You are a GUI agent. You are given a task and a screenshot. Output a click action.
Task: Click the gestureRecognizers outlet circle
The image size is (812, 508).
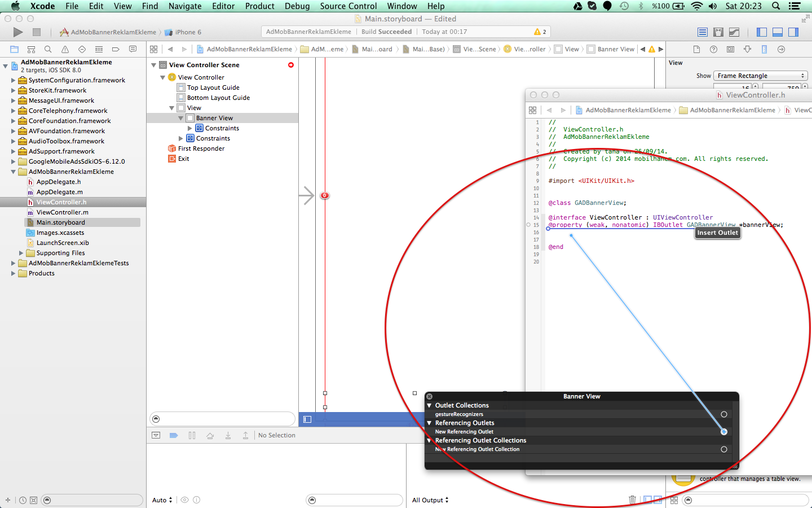coord(724,414)
